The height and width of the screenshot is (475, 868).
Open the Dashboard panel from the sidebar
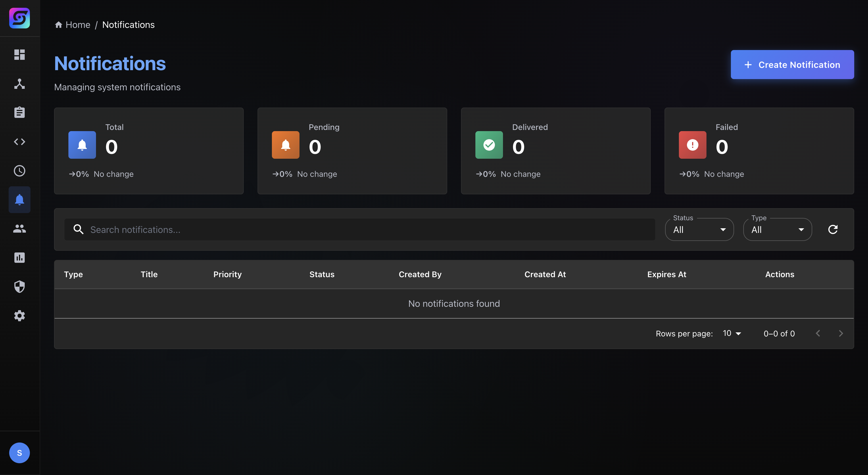coord(19,55)
